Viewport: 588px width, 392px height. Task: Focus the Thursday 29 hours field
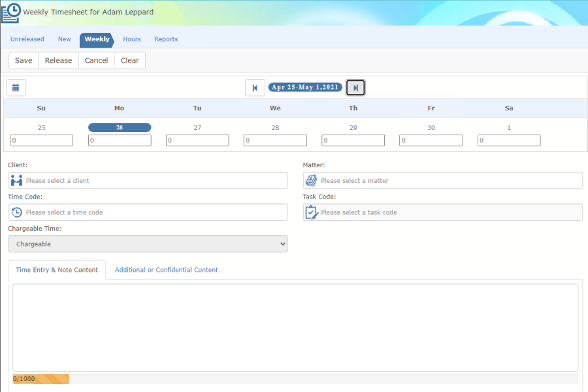[x=353, y=140]
